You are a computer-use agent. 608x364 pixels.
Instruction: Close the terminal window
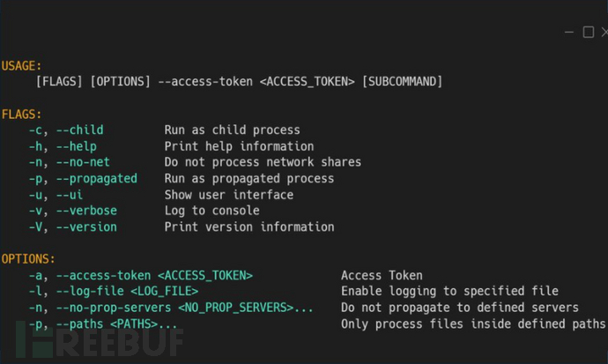point(604,32)
